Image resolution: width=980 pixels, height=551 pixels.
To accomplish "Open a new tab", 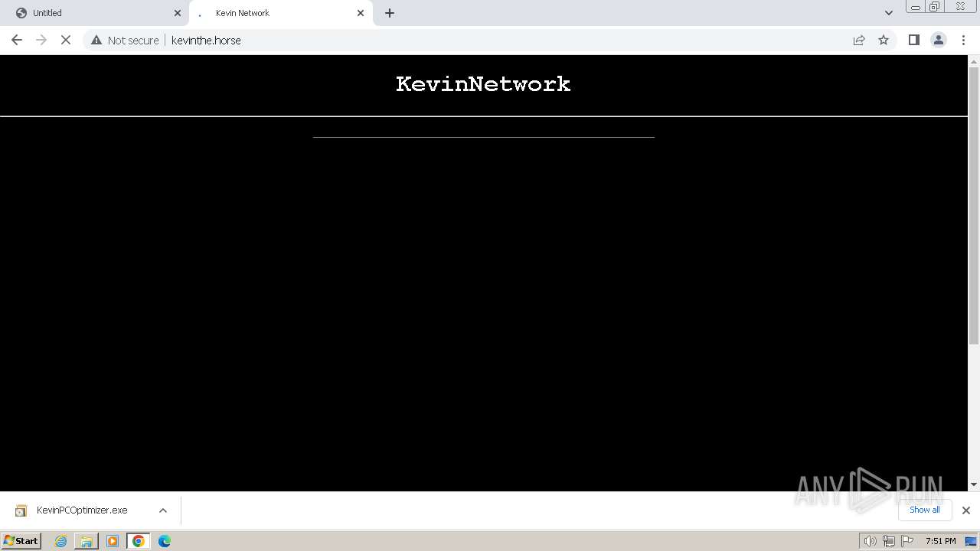I will click(390, 13).
